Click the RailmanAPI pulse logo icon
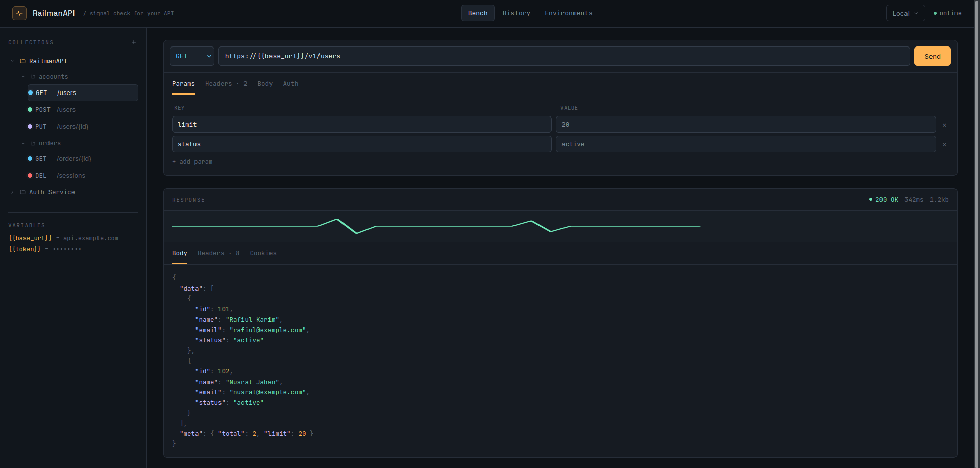The width and height of the screenshot is (980, 468). [19, 13]
